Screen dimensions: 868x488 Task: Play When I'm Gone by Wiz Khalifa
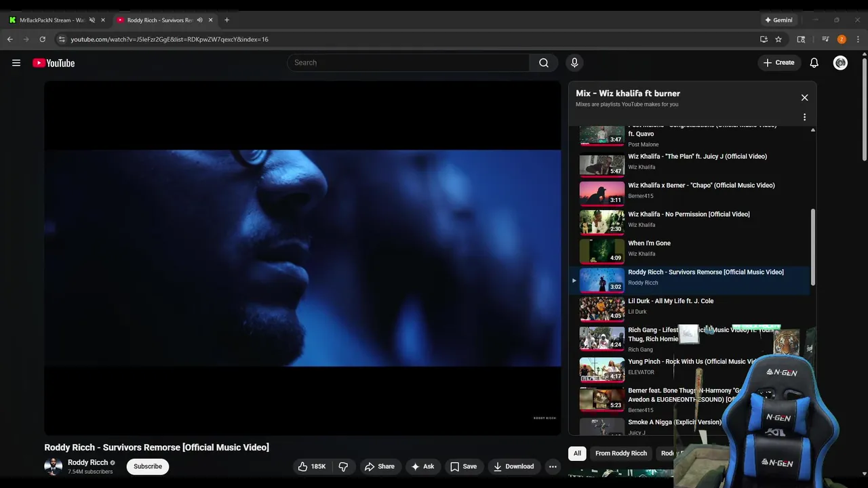click(649, 243)
